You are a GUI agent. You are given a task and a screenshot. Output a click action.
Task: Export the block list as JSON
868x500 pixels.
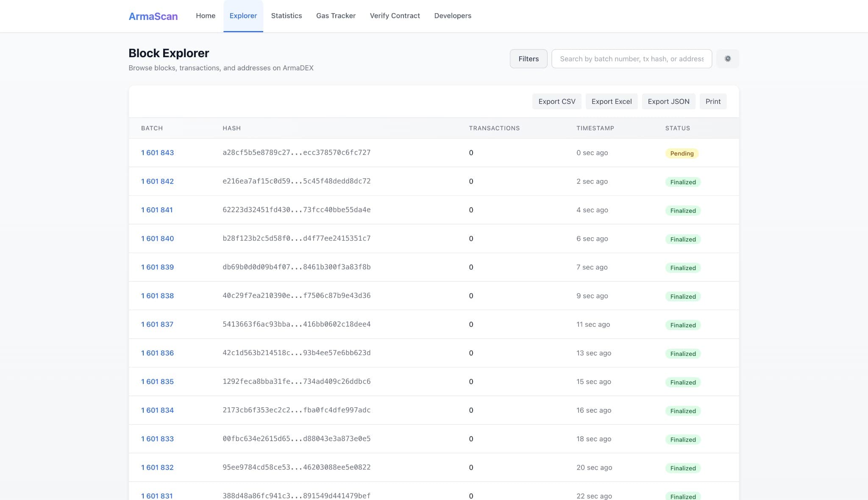click(668, 101)
